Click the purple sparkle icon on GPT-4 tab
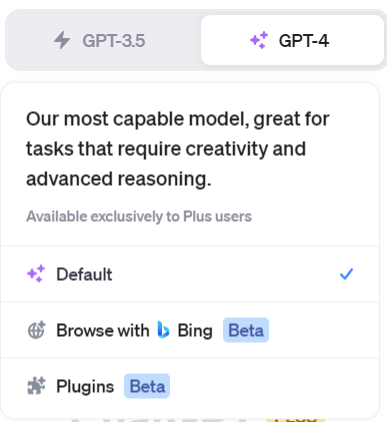The height and width of the screenshot is (422, 387). pos(259,40)
